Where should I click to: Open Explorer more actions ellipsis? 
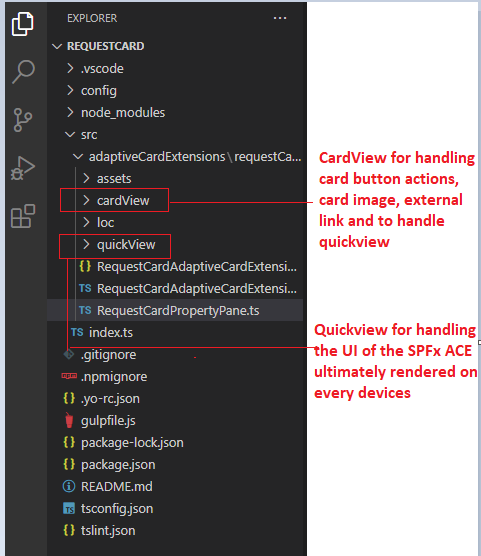(x=280, y=18)
